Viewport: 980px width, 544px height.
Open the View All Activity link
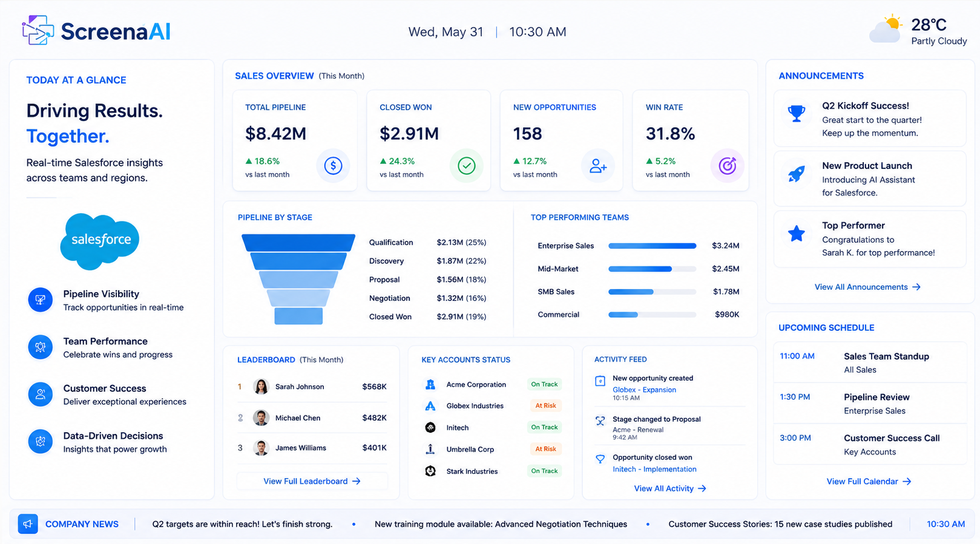click(670, 488)
